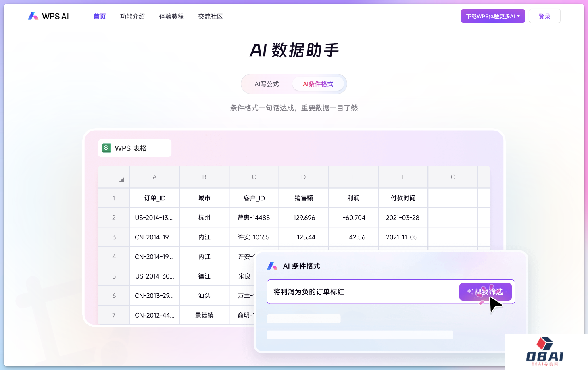The width and height of the screenshot is (588, 370).
Task: Select column E header
Action: click(x=353, y=177)
